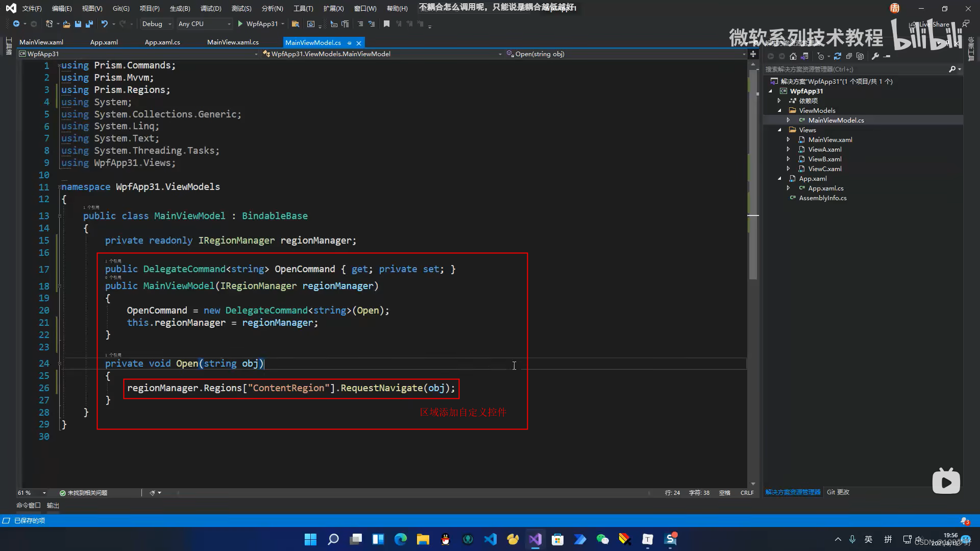Screen dimensions: 980x551
Task: Open Microsoft Edge from the taskbar
Action: (401, 539)
